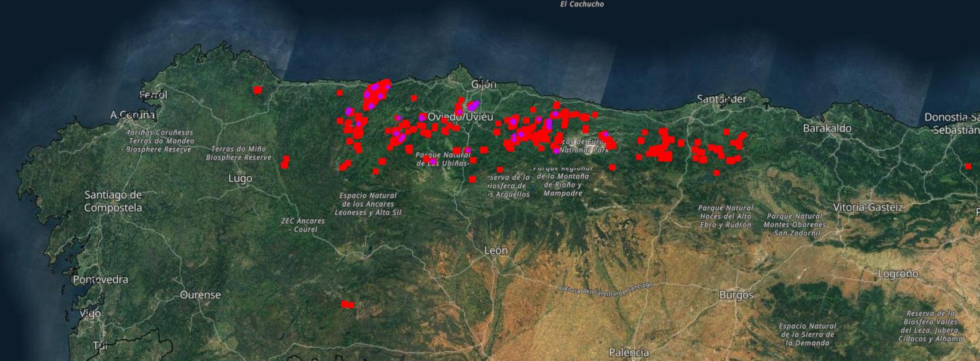Screen dimensions: 980x361
Task: Select the Santander city label
Action: pyautogui.click(x=722, y=99)
